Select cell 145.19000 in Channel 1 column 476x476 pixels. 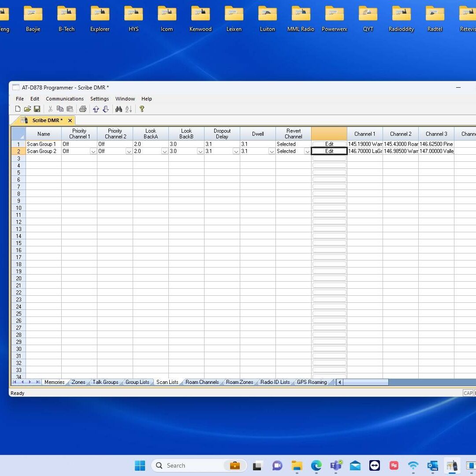[x=365, y=144]
